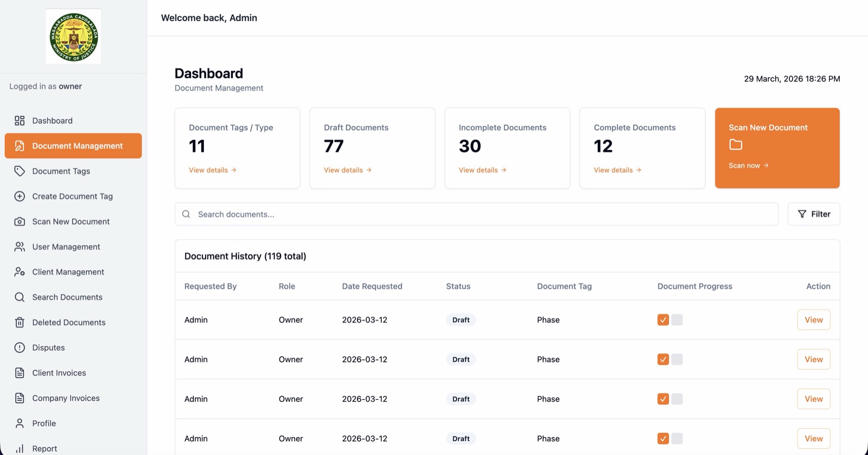Click View button in fourth document row
This screenshot has height=455, width=868.
pyautogui.click(x=814, y=439)
